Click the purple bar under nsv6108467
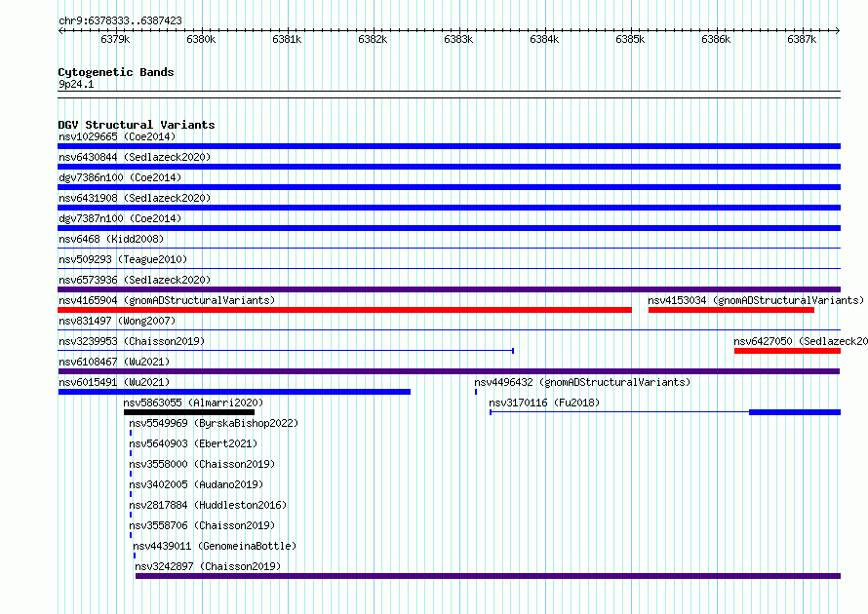 pyautogui.click(x=449, y=371)
